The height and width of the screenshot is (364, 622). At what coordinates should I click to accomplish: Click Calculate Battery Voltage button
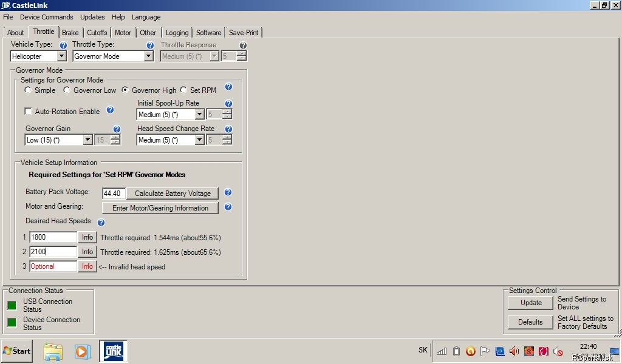173,194
